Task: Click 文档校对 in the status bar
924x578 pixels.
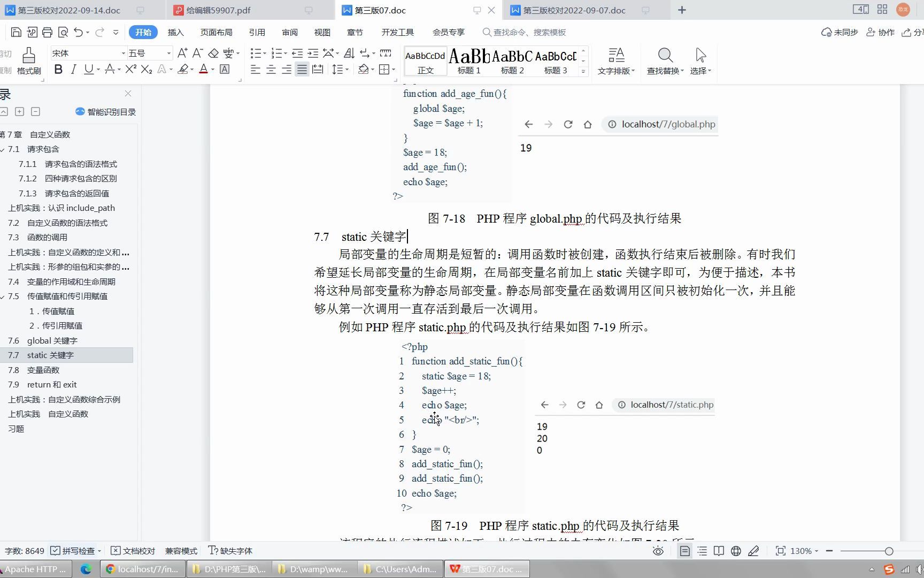Action: [133, 551]
